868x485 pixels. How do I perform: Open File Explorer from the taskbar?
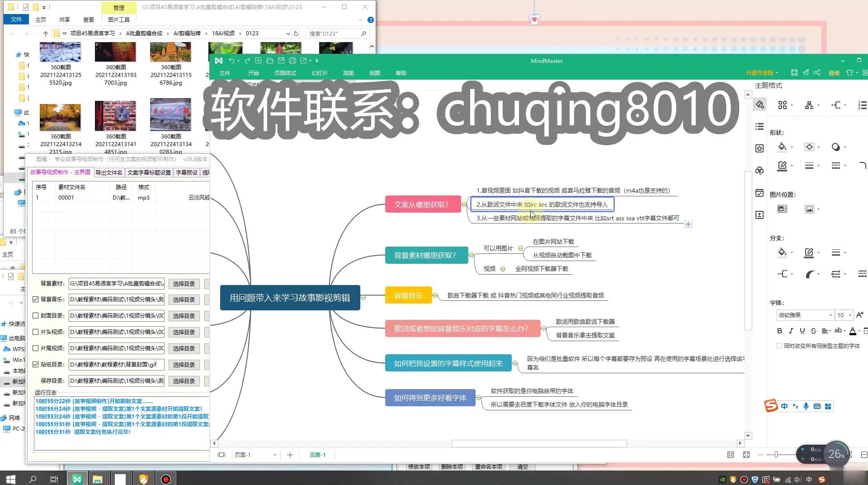pyautogui.click(x=97, y=479)
